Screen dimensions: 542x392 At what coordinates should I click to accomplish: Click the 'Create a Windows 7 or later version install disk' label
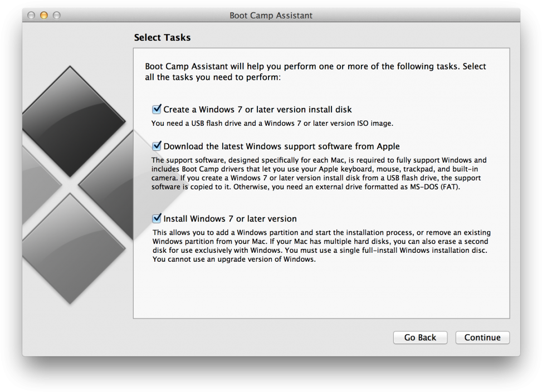point(257,110)
